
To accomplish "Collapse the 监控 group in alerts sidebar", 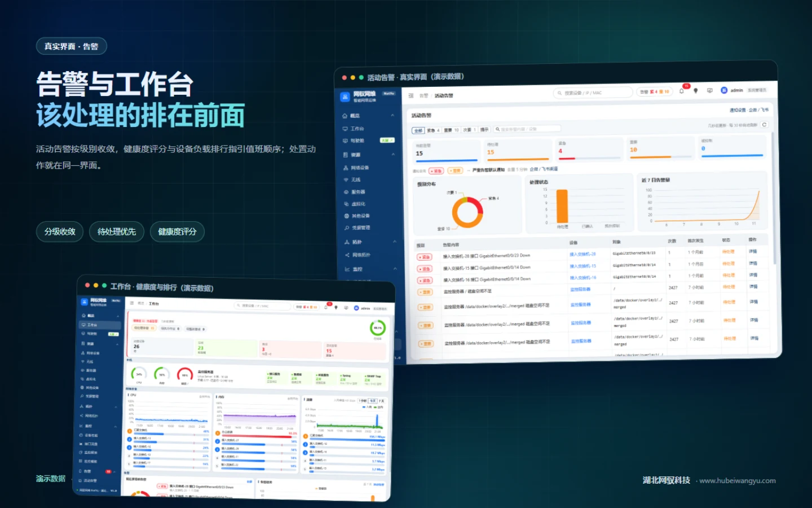I will click(x=395, y=269).
